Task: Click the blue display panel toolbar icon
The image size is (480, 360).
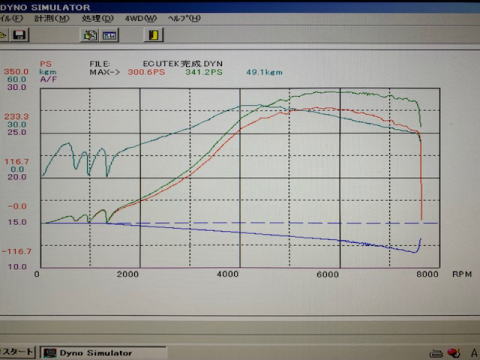Action: [x=110, y=35]
